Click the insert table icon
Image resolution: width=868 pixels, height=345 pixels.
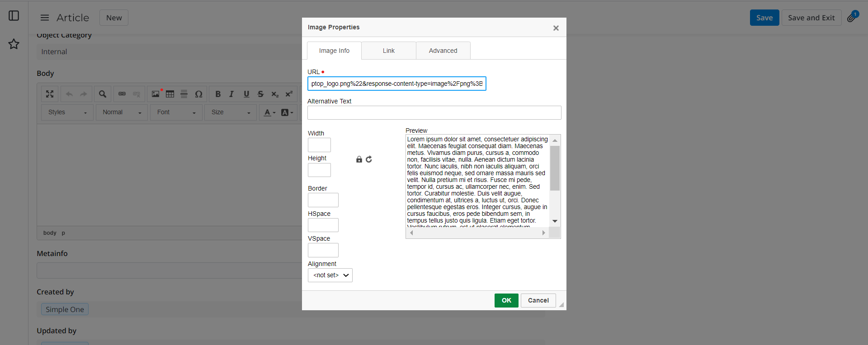pos(170,94)
